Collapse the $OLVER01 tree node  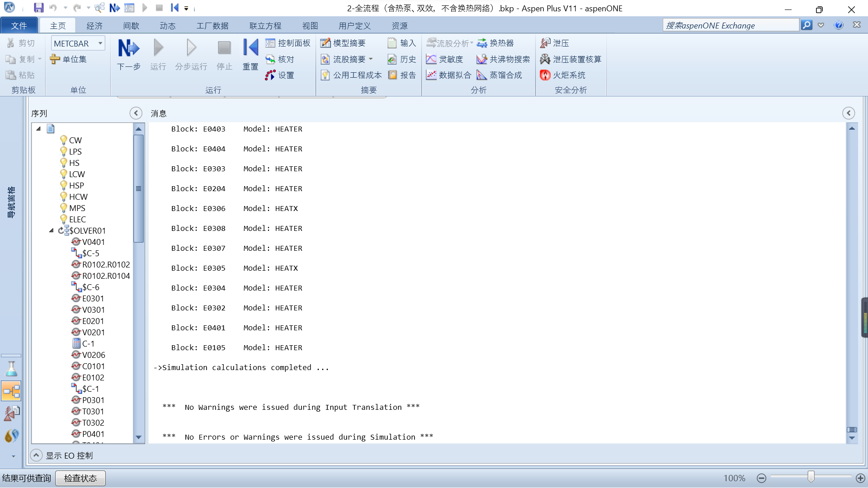pos(51,230)
